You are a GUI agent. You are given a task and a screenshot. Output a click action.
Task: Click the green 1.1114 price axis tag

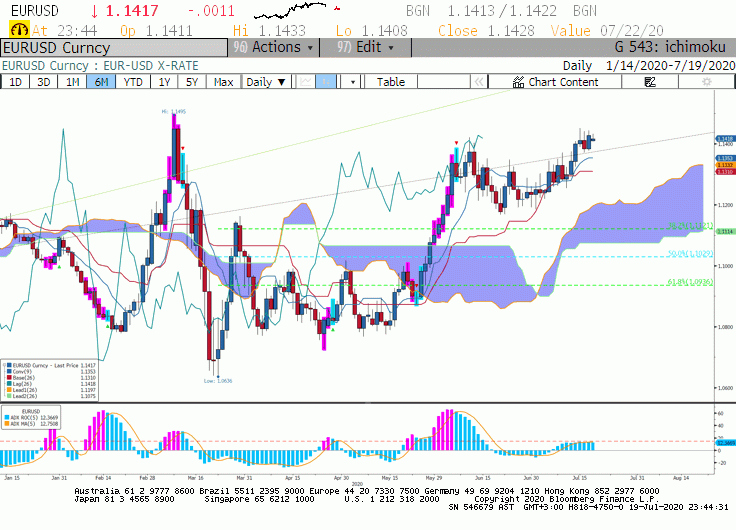tap(725, 231)
